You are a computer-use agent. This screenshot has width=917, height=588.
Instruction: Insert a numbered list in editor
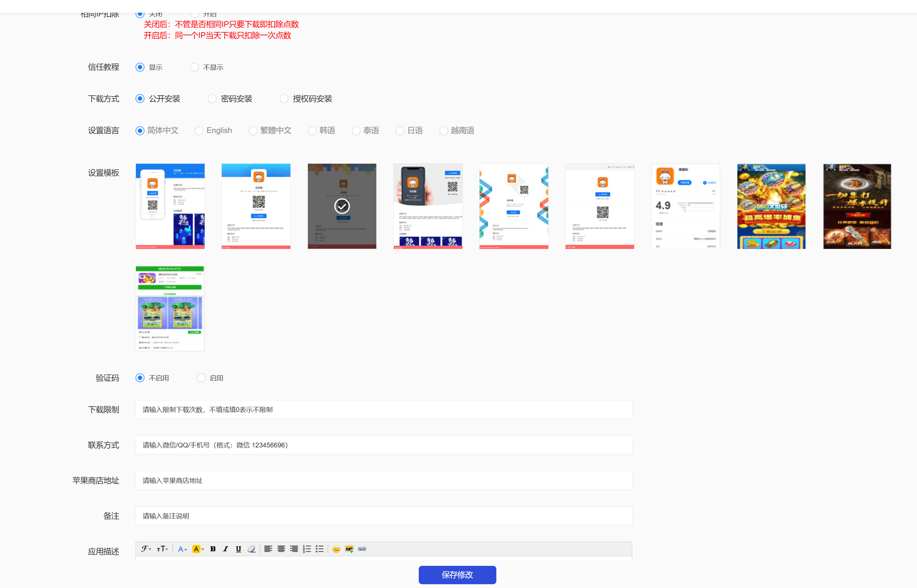pyautogui.click(x=307, y=549)
